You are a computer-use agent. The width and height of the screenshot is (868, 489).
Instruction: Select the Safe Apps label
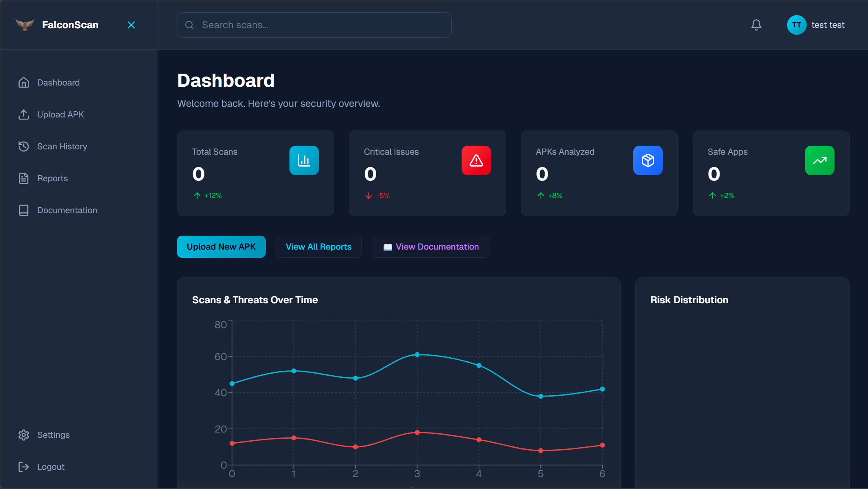[x=727, y=152]
